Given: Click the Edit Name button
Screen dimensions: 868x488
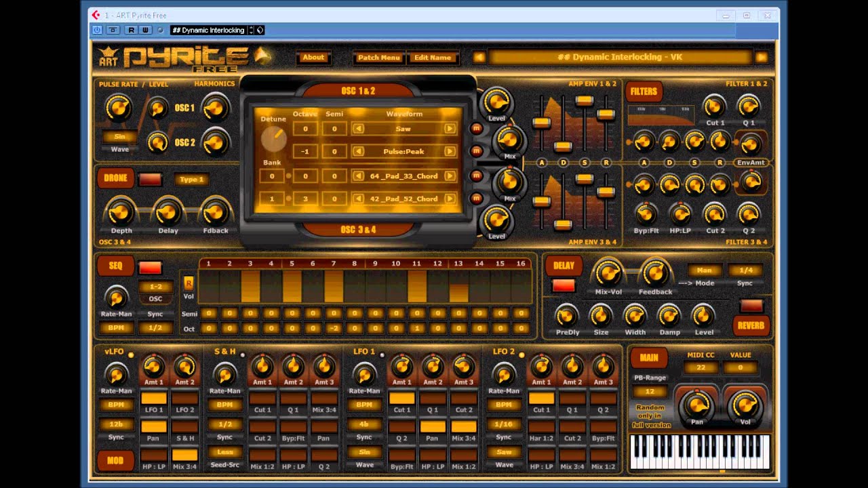Looking at the screenshot, I should pos(433,58).
